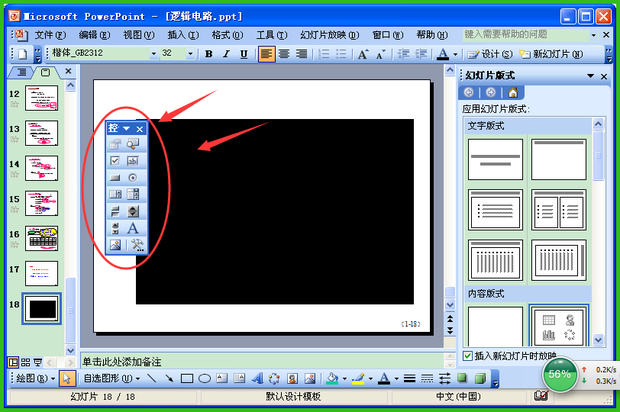
Task: Toggle Bold formatting on the toolbar
Action: [209, 54]
